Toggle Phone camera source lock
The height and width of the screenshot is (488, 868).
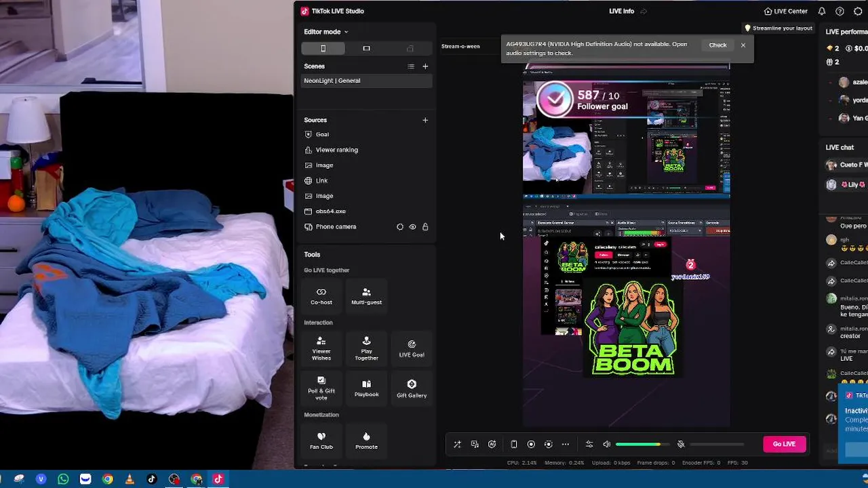pyautogui.click(x=425, y=227)
